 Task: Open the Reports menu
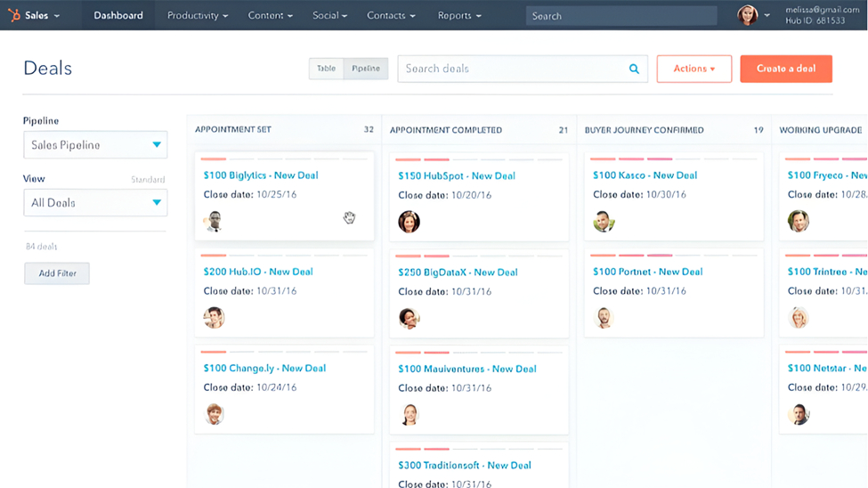click(x=459, y=15)
